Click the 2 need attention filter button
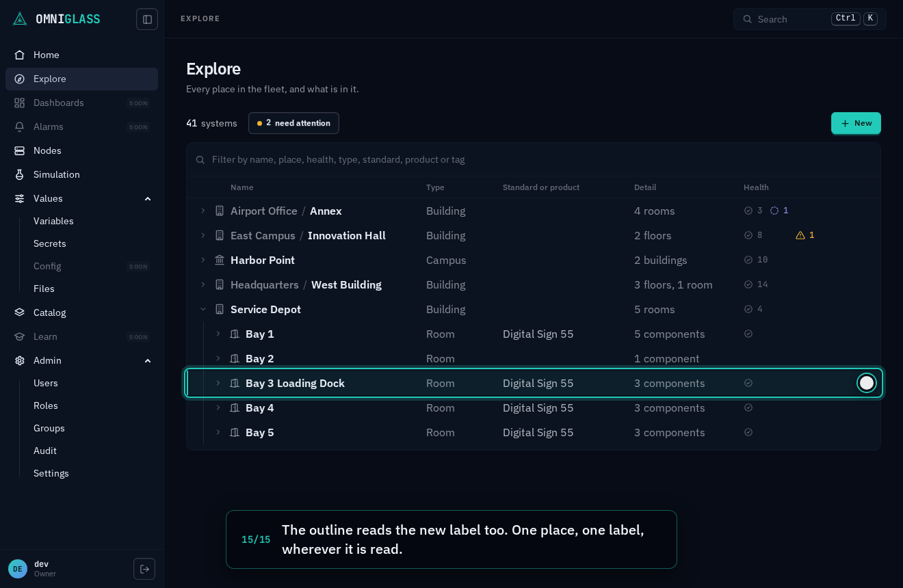 click(293, 123)
